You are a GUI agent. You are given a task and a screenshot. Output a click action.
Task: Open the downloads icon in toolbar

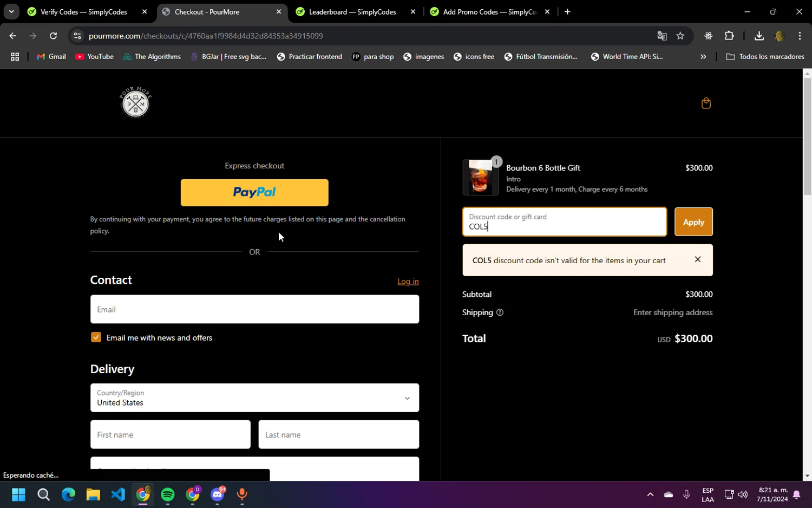(x=759, y=36)
